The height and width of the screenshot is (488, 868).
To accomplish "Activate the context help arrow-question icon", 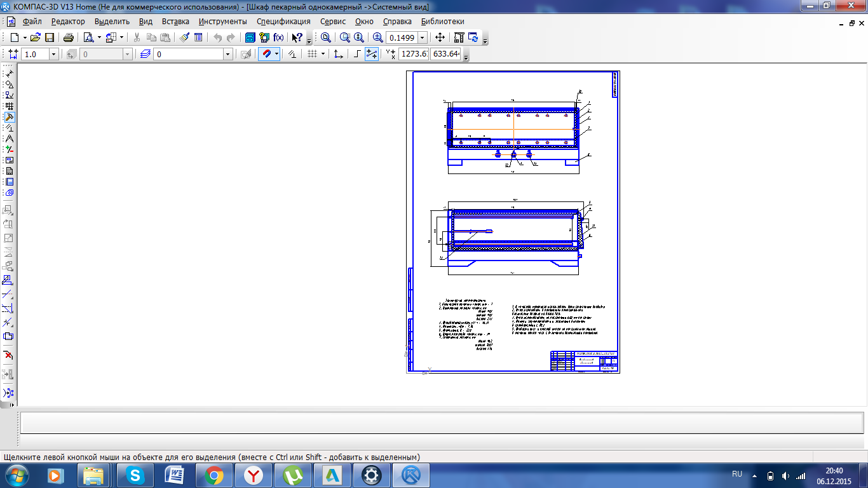I will [x=297, y=37].
